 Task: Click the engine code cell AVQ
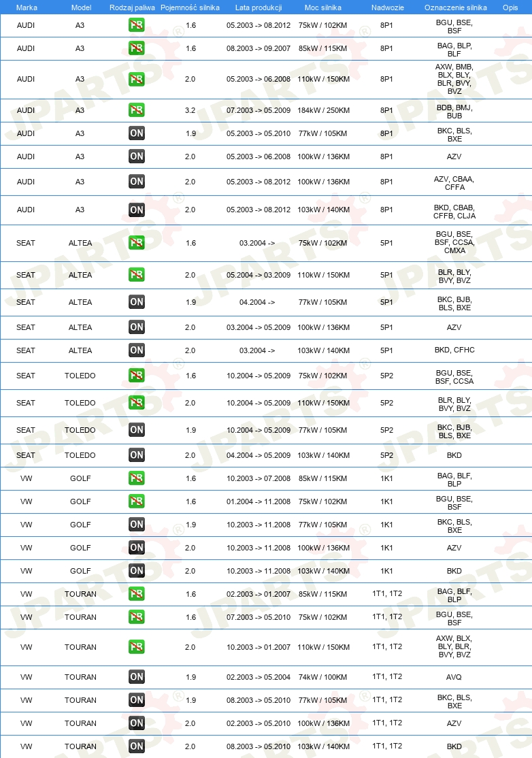click(454, 677)
